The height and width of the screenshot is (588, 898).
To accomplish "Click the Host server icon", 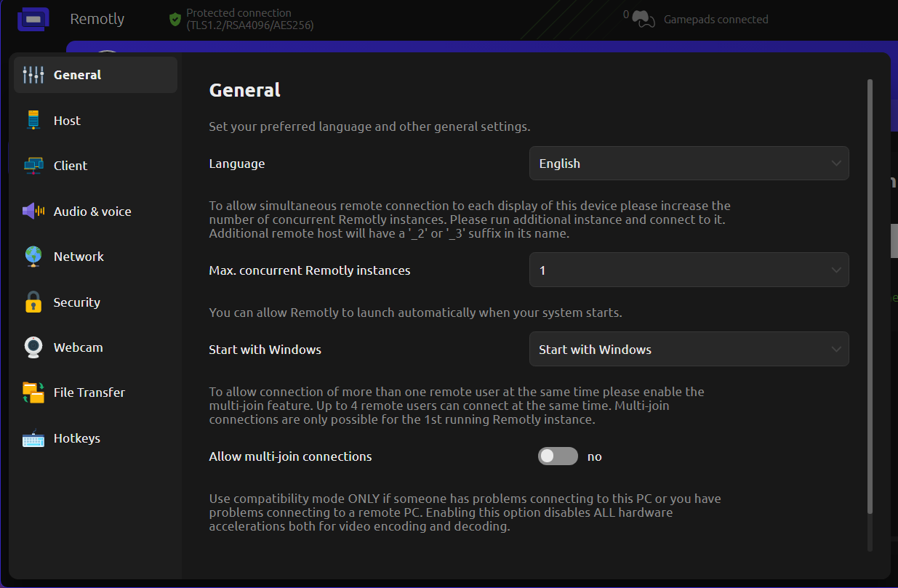I will point(33,121).
